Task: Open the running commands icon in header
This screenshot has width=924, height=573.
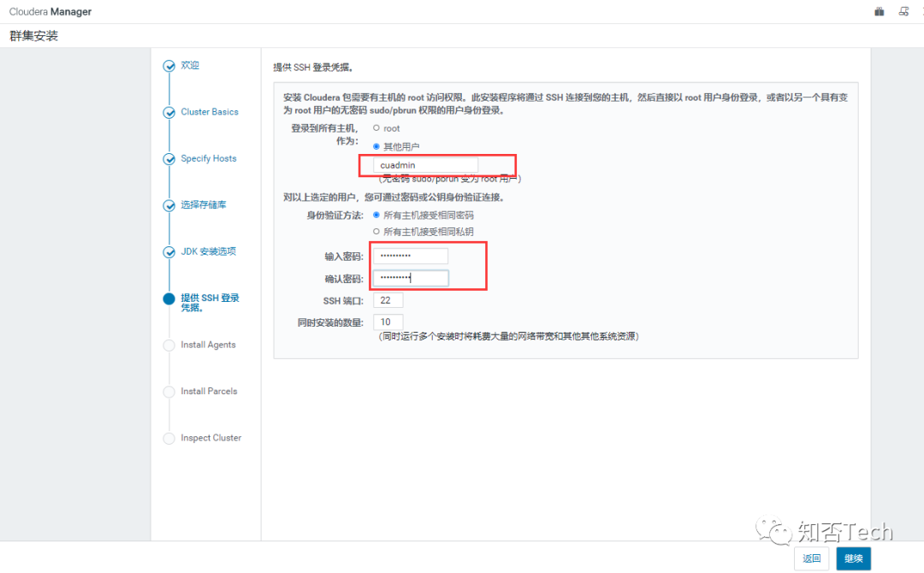Action: (903, 11)
